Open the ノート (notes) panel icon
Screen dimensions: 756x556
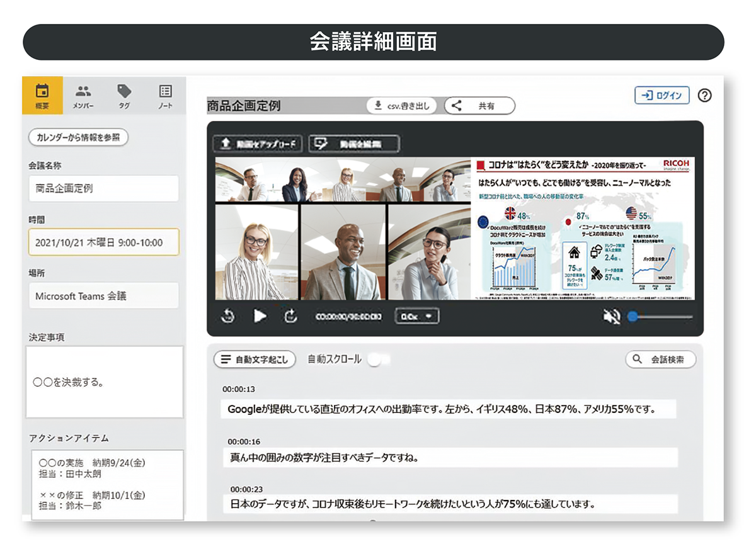coord(164,95)
